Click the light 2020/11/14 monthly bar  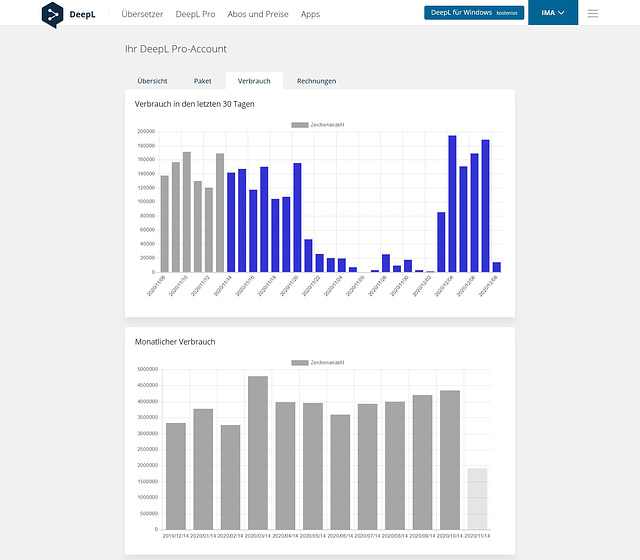tap(477, 499)
